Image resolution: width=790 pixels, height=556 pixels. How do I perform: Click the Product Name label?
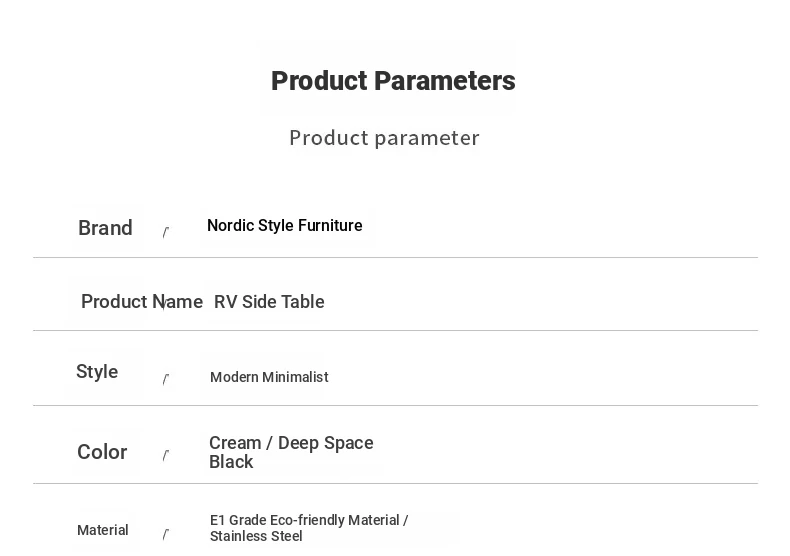(x=142, y=302)
